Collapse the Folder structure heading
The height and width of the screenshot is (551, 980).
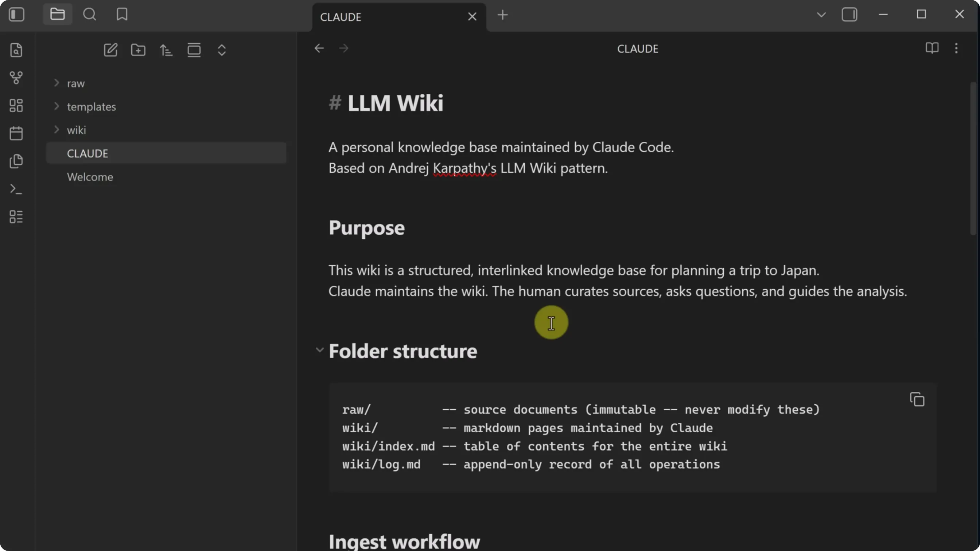320,350
